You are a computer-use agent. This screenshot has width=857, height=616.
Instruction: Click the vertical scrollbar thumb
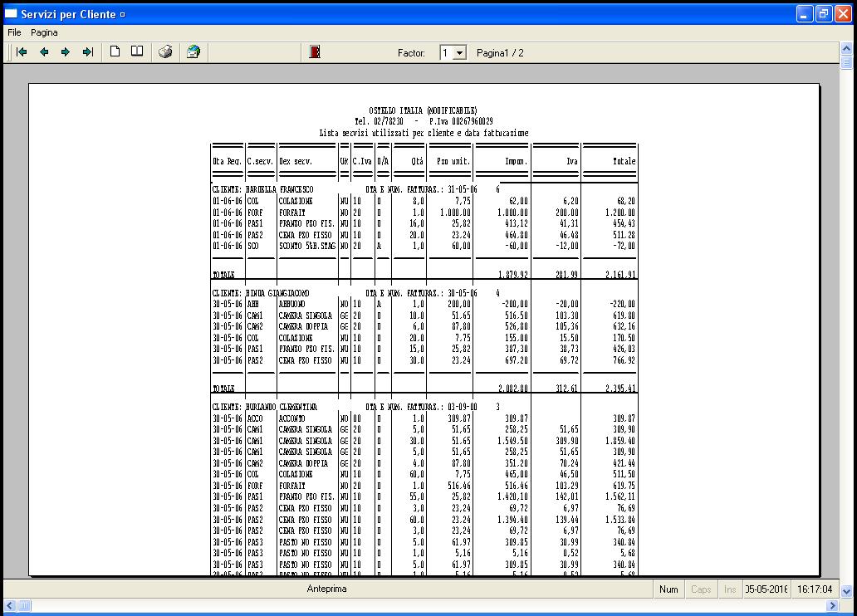pyautogui.click(x=846, y=62)
